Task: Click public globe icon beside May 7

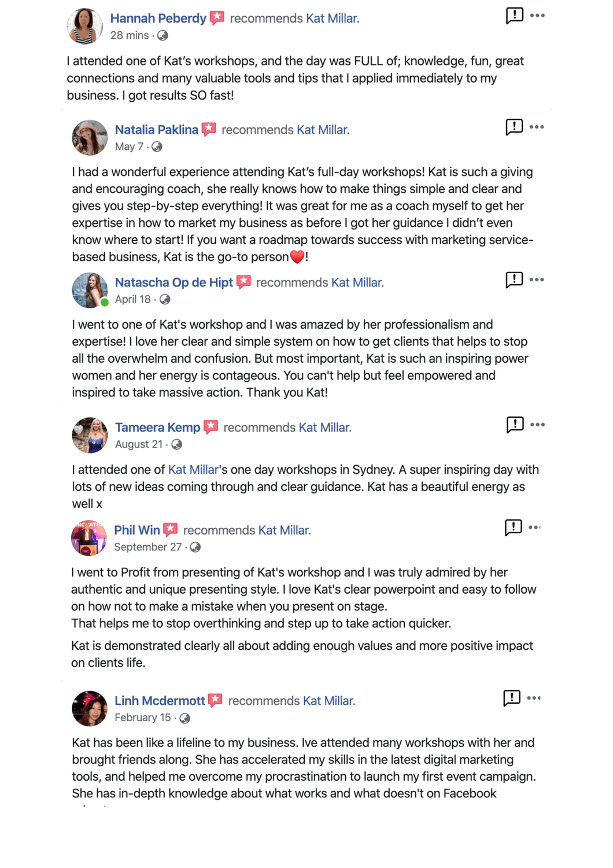Action: pyautogui.click(x=157, y=147)
